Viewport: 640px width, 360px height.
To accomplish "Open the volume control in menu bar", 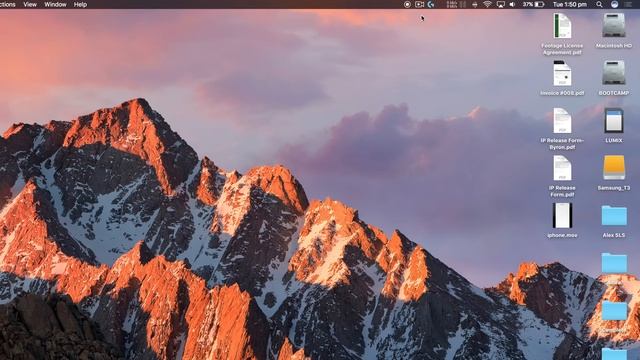I will (x=513, y=4).
